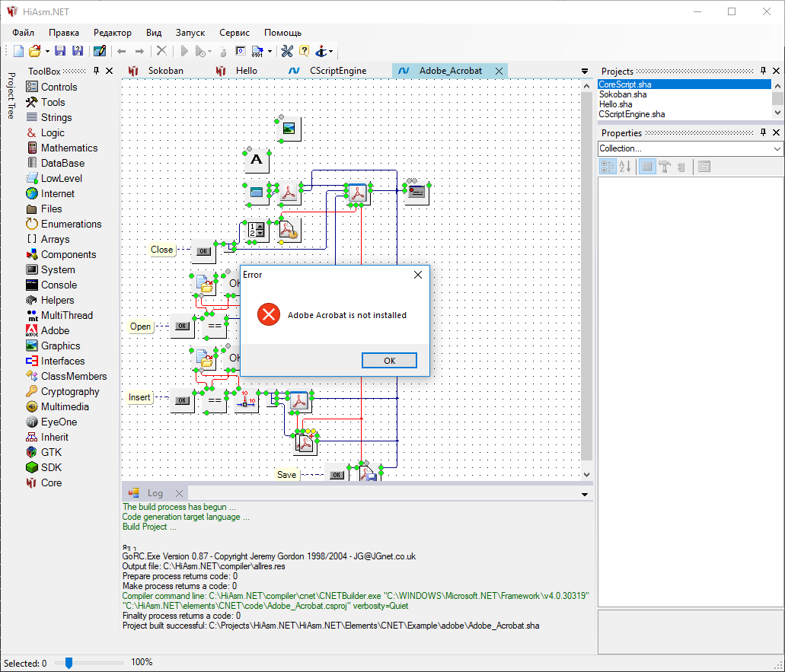Open the Сервис menu

point(234,33)
